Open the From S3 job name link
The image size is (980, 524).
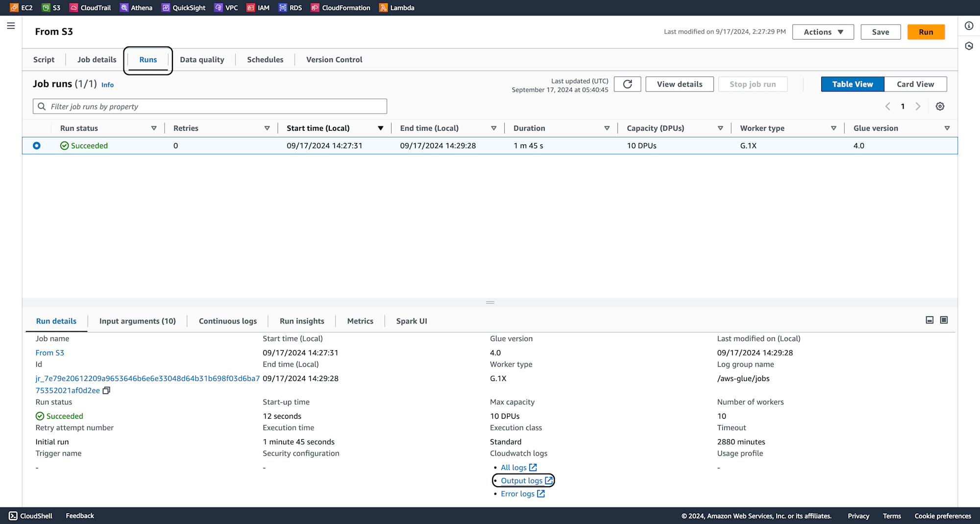click(x=49, y=353)
